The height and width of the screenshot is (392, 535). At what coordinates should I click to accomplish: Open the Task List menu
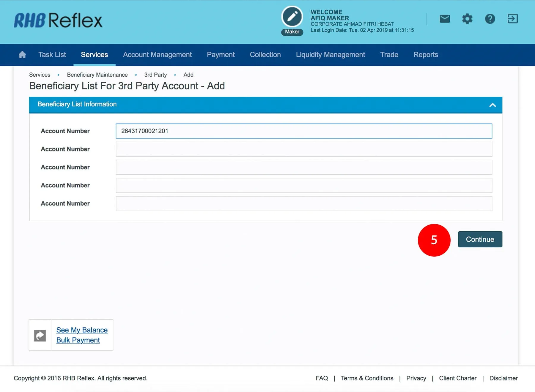52,55
